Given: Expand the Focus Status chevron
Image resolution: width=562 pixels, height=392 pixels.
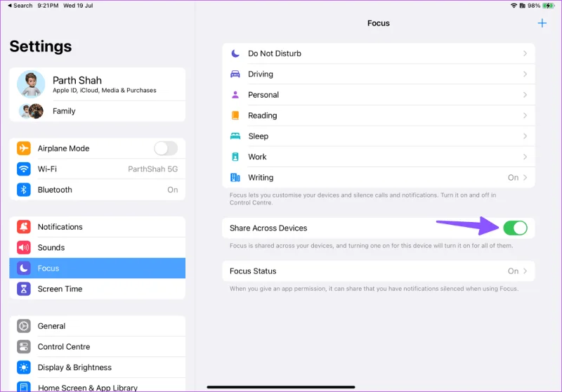Looking at the screenshot, I should pyautogui.click(x=525, y=271).
